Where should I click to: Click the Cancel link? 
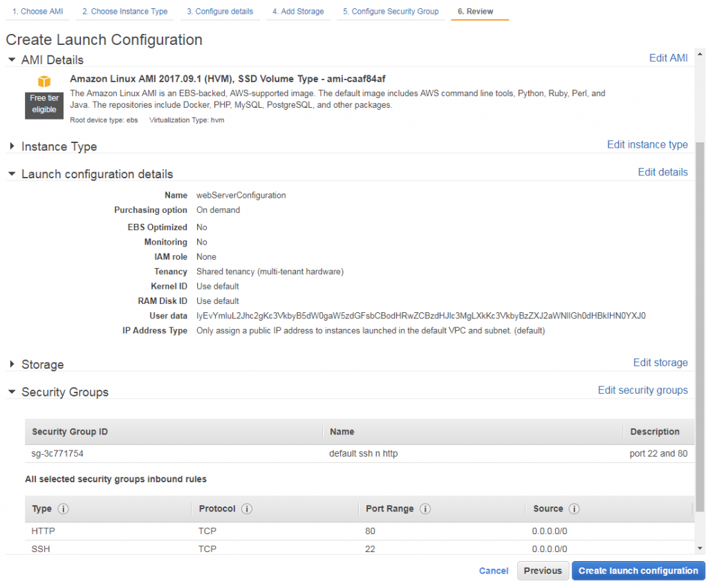(493, 570)
